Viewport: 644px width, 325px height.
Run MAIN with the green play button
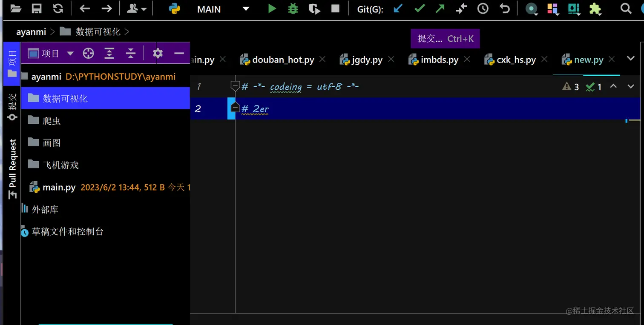click(272, 9)
